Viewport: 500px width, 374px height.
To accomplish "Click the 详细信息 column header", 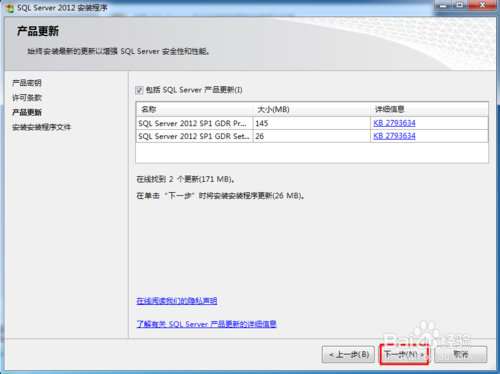I will click(429, 109).
